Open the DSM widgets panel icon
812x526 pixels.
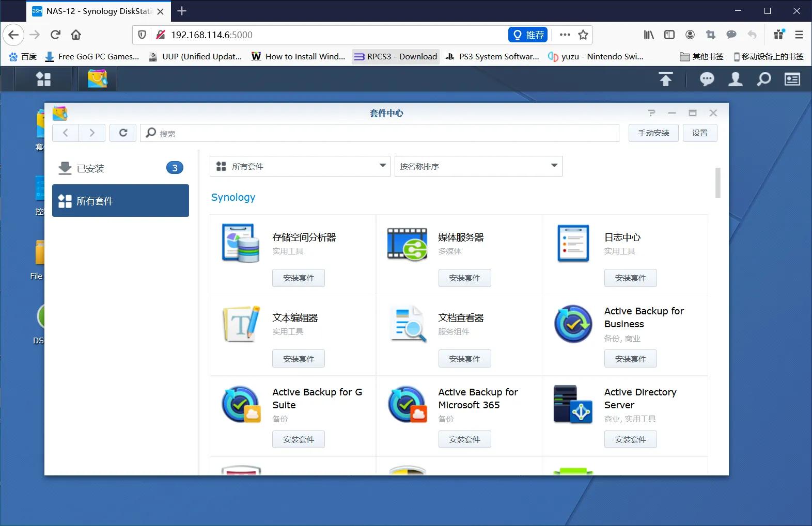coord(792,79)
